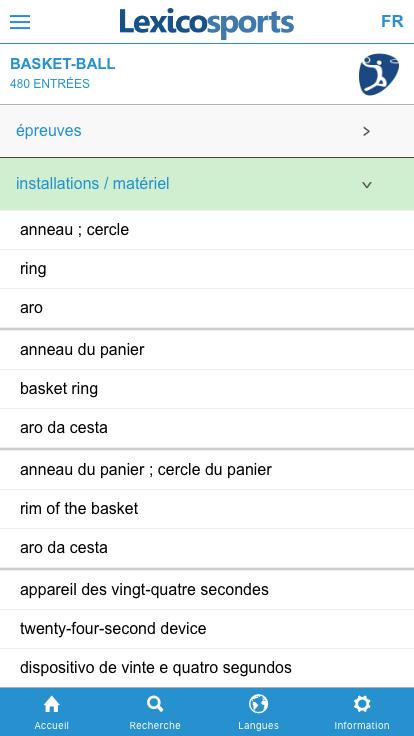
Task: Select installations / matériel category header
Action: [207, 184]
